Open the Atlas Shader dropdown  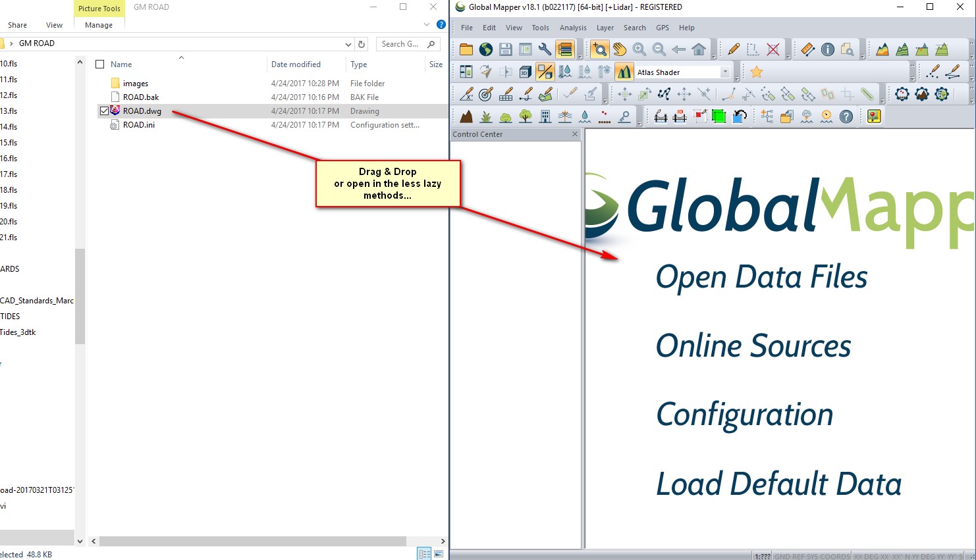click(x=725, y=72)
